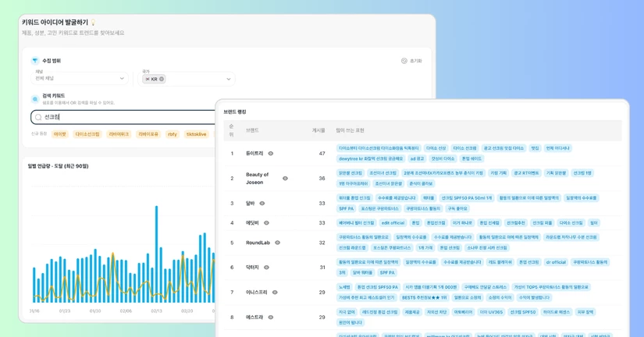Click the rbfy keyword chip
The image size is (644, 337).
point(172,134)
